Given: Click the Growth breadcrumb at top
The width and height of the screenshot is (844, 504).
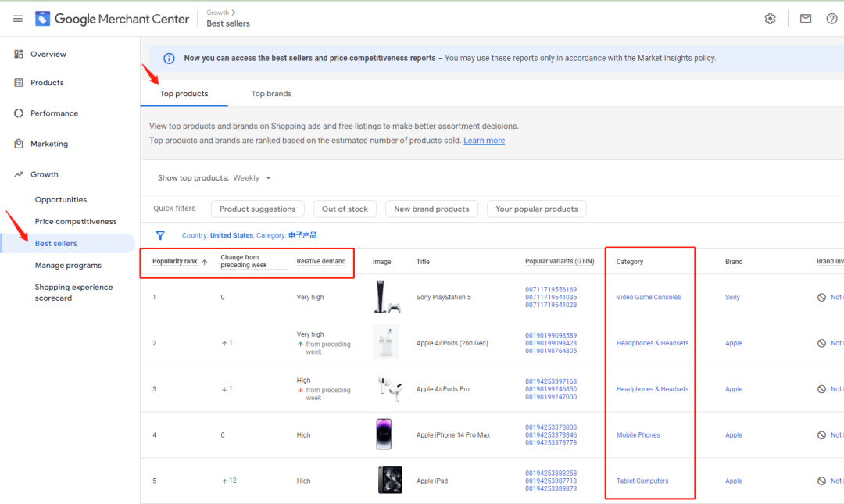Looking at the screenshot, I should pyautogui.click(x=217, y=13).
